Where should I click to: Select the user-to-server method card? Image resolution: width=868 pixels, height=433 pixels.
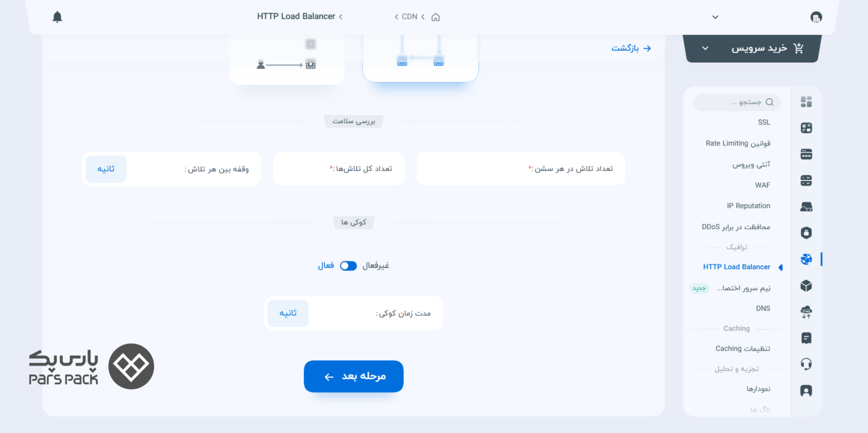click(x=287, y=59)
